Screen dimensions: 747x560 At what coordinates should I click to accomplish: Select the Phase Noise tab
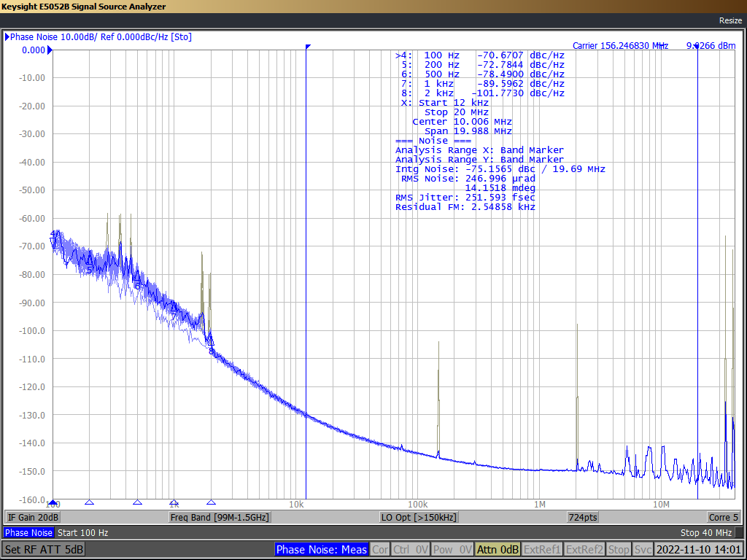coord(28,533)
